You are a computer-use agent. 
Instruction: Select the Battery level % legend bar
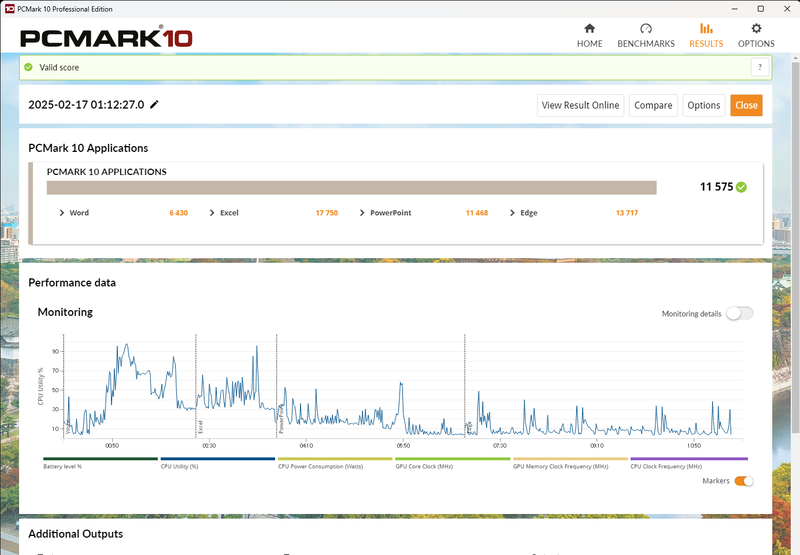click(x=101, y=459)
